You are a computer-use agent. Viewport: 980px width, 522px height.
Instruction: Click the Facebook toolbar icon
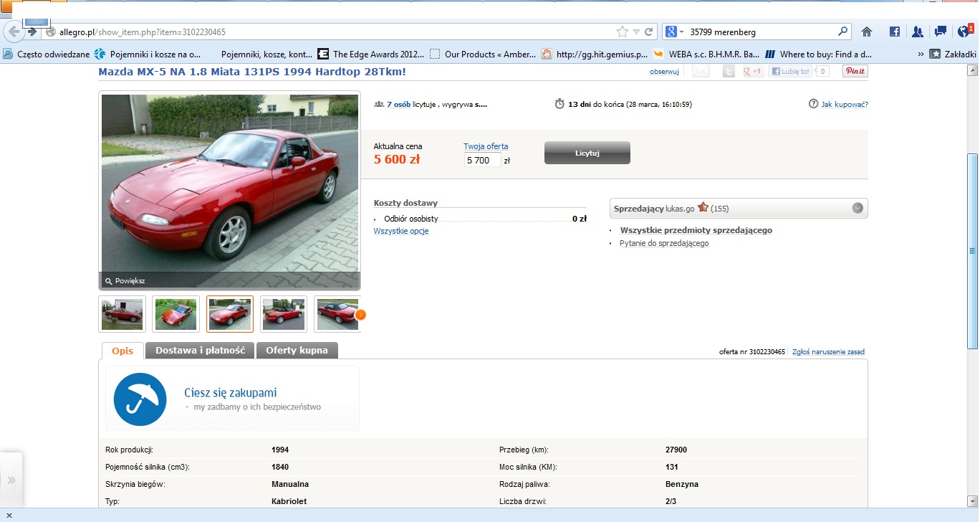(894, 32)
